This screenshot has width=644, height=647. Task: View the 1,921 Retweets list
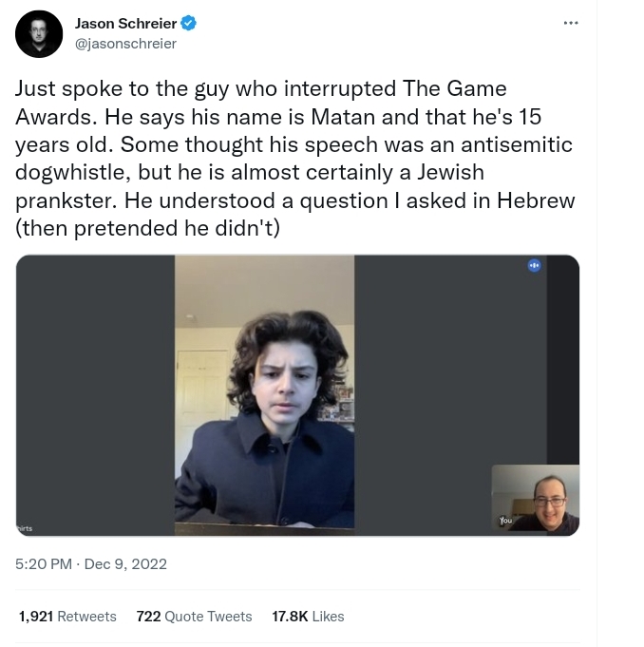pos(67,616)
